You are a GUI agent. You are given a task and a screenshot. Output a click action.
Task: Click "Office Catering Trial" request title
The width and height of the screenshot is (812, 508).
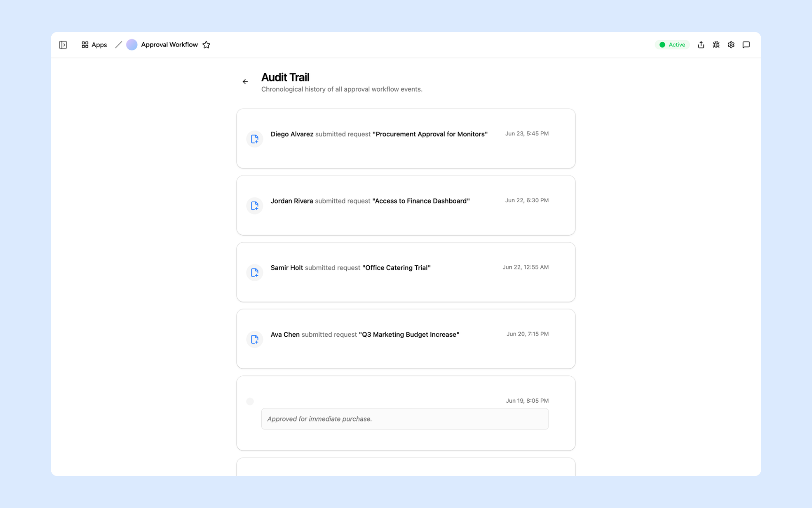point(396,268)
